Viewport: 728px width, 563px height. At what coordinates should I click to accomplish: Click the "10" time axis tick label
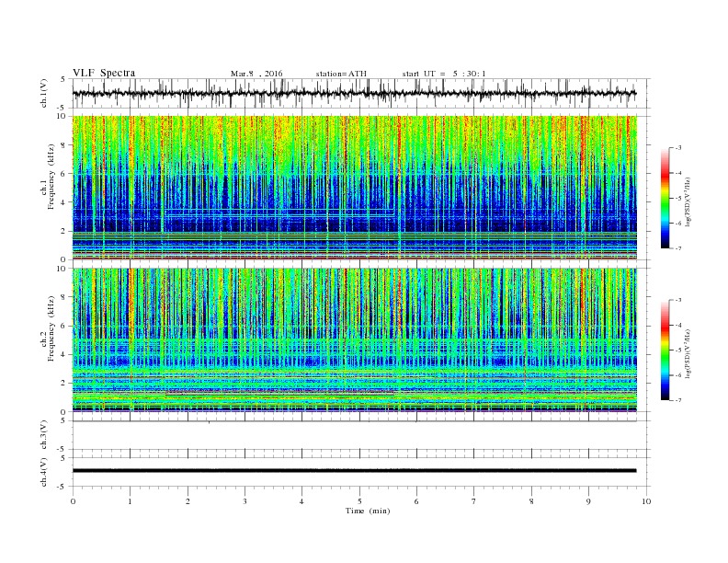(x=646, y=501)
